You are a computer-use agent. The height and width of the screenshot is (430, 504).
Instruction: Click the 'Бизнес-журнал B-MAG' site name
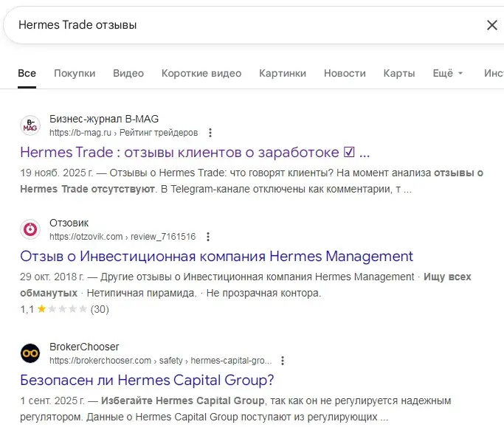point(104,119)
